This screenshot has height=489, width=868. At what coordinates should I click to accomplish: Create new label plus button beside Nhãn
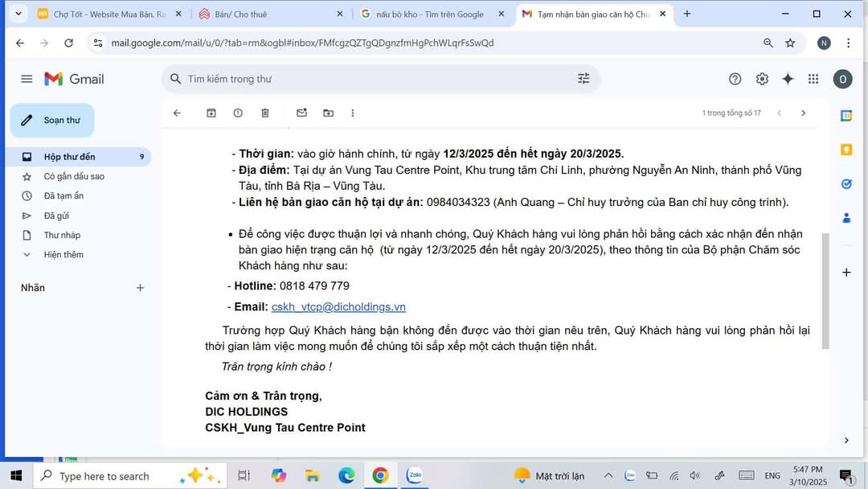click(x=140, y=288)
